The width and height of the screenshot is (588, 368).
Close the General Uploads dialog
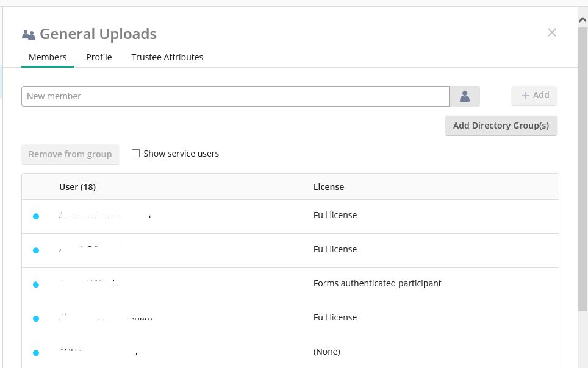coord(551,33)
